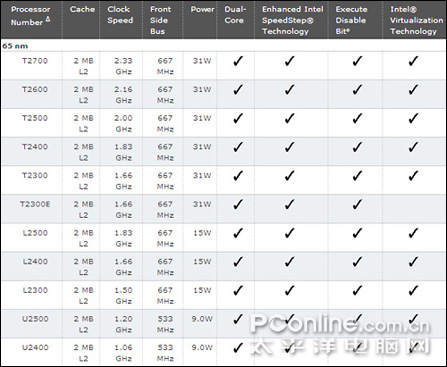Click the T2700 667 MHz bus cell
This screenshot has width=447, height=367.
[x=165, y=66]
